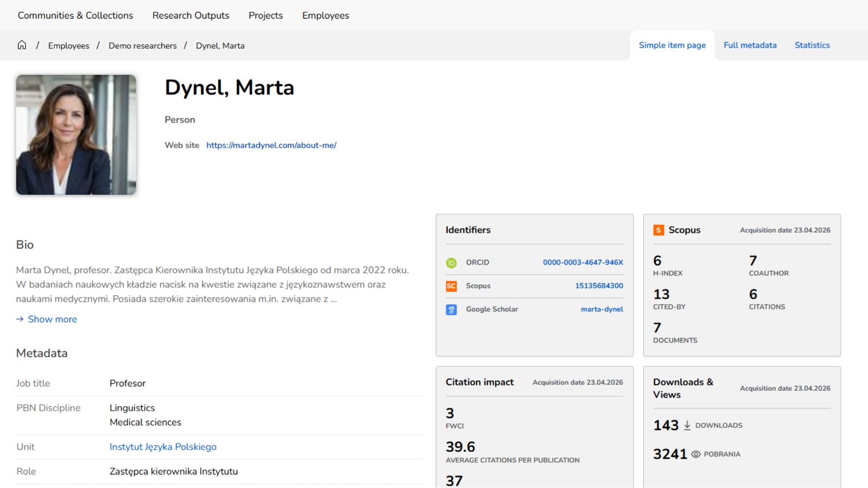Click the 'Profesor' job title value
The image size is (868, 488).
(127, 383)
